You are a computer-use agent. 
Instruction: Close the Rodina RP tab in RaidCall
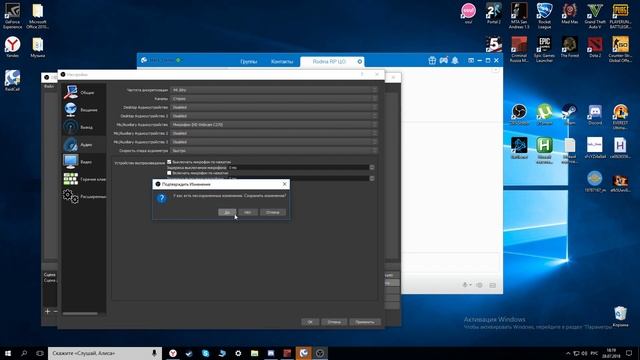(x=360, y=61)
